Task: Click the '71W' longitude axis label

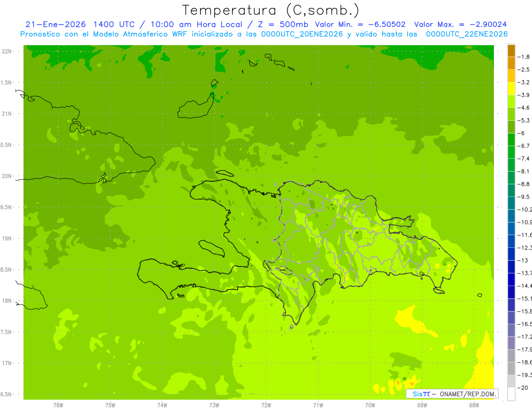Action: click(318, 405)
